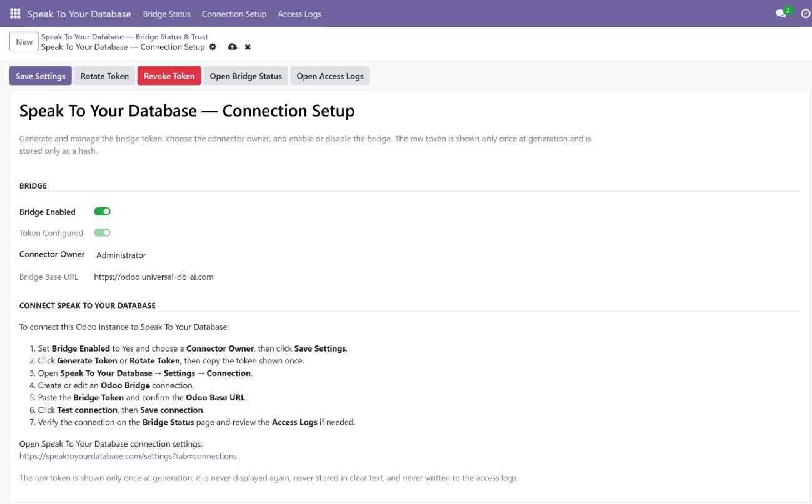Click the Bridge Base URL label
The image size is (812, 504).
click(49, 277)
